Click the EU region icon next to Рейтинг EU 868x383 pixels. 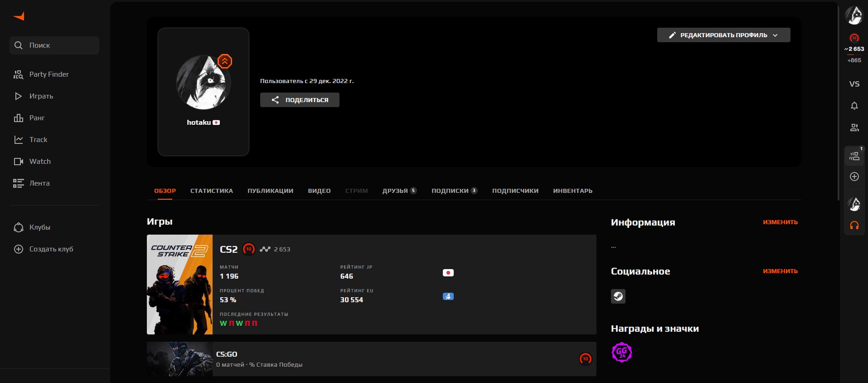448,296
